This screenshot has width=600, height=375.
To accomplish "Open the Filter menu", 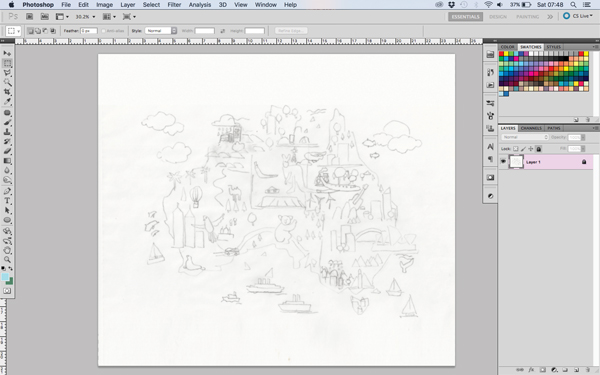I will [x=174, y=5].
